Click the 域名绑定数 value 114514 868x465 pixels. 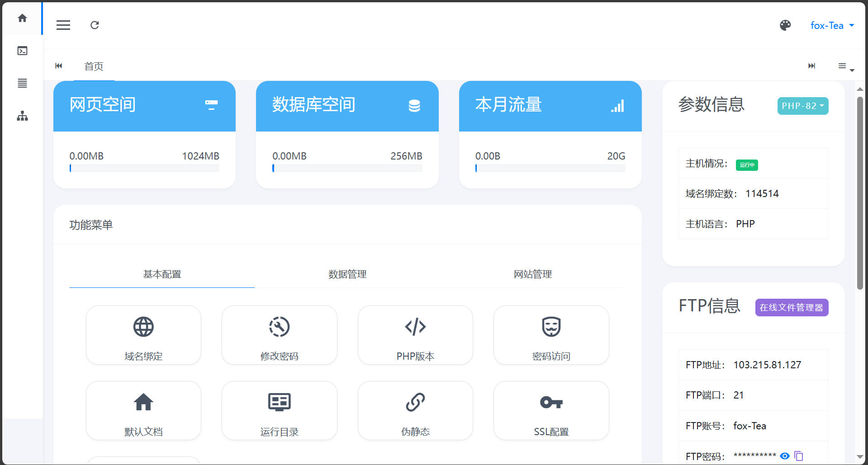pyautogui.click(x=762, y=194)
